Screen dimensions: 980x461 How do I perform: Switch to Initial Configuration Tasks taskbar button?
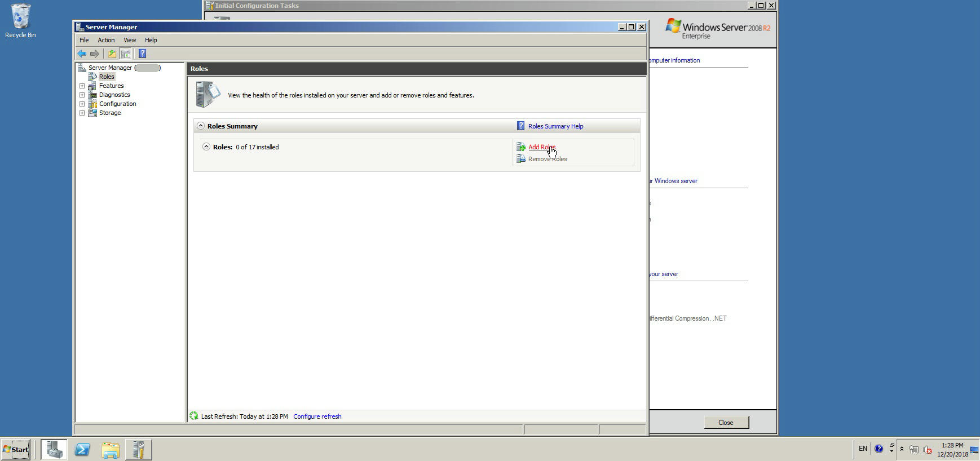139,449
